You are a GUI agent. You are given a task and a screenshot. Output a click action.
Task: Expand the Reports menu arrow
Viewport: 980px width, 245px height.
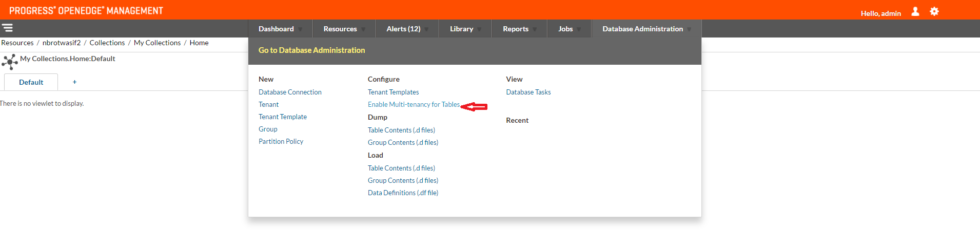(535, 29)
